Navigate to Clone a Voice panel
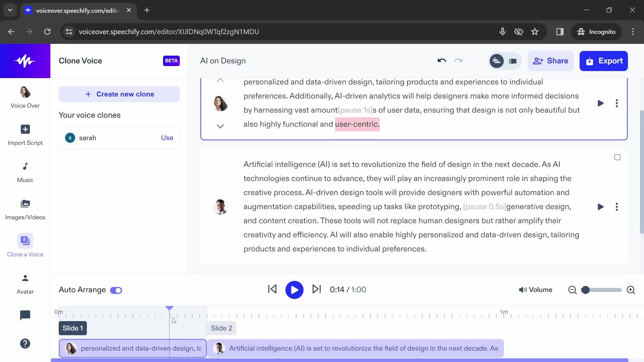This screenshot has width=644, height=362. pyautogui.click(x=25, y=246)
